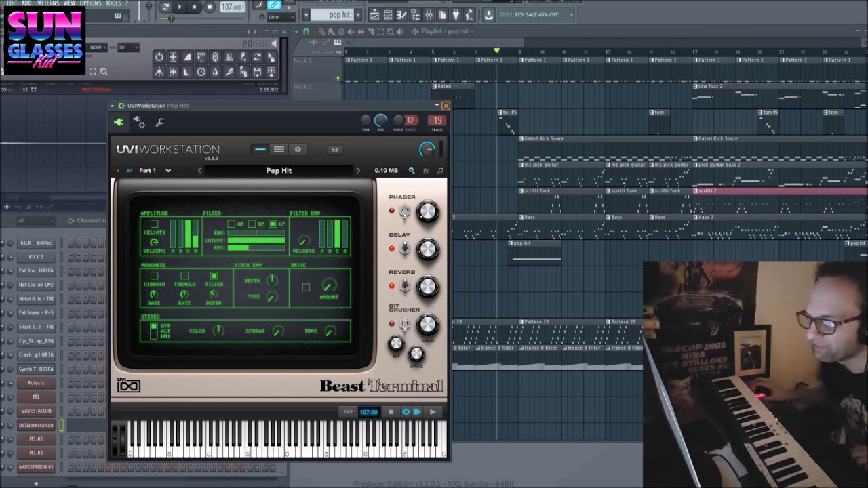Check the Modwheel Vibrato box
The height and width of the screenshot is (488, 868).
click(x=154, y=276)
